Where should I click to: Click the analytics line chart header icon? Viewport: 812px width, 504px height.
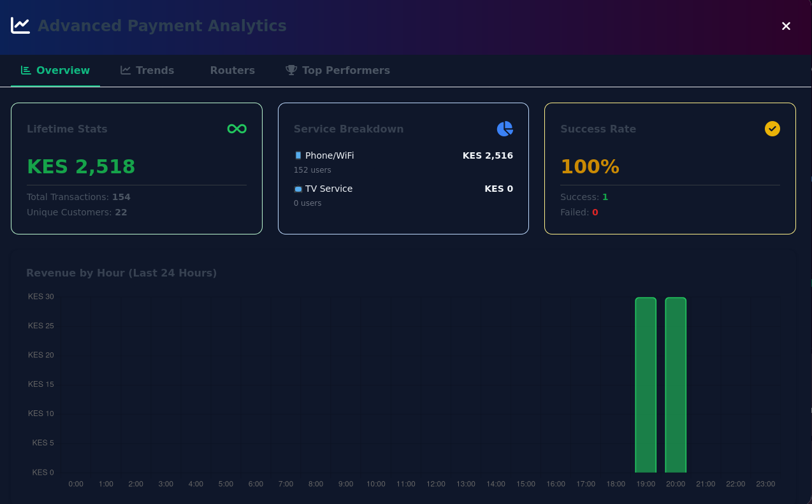(20, 25)
